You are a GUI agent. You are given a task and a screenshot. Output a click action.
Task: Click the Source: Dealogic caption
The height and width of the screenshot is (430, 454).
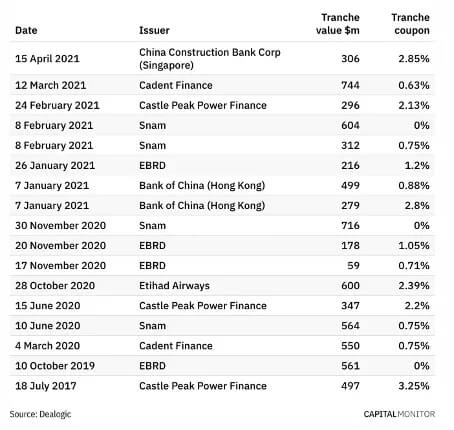point(40,414)
